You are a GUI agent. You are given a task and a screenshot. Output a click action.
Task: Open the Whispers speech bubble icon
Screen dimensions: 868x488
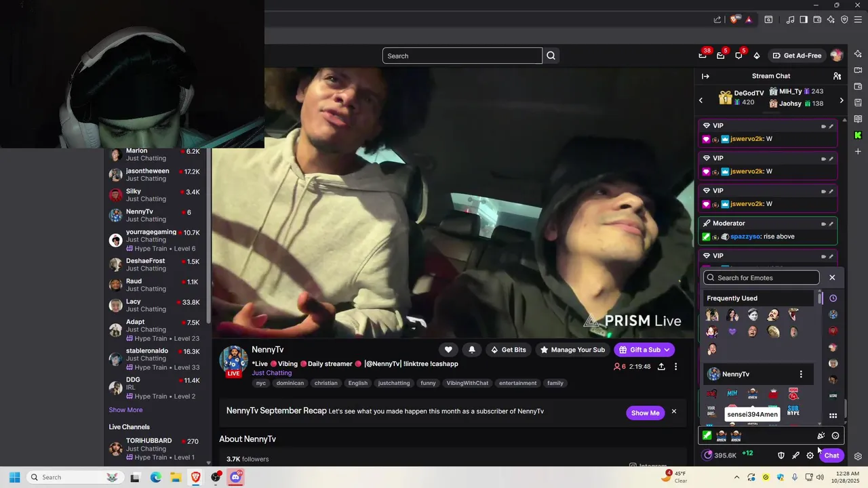[739, 56]
